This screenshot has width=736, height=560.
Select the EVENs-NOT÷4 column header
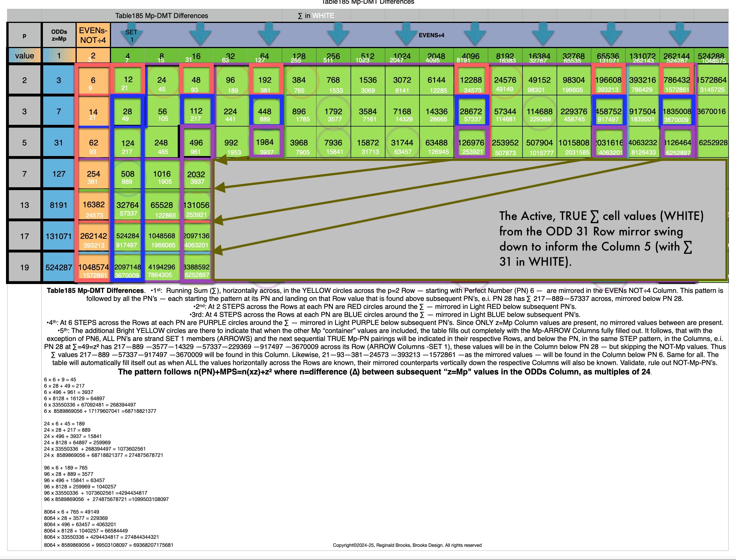coord(93,35)
